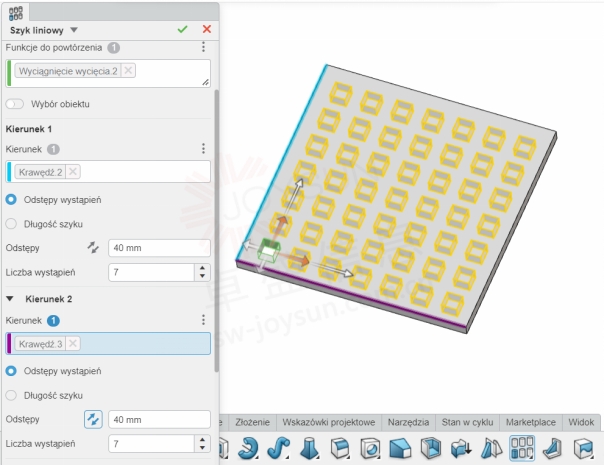This screenshot has height=465, width=604.
Task: Open the Wskazówki projektowe tab
Action: (329, 422)
